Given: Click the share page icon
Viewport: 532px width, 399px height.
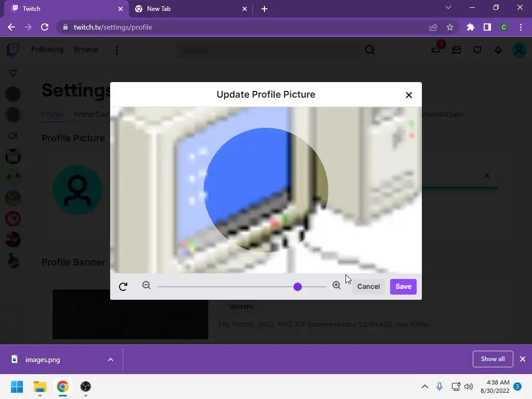Looking at the screenshot, I should 433,27.
